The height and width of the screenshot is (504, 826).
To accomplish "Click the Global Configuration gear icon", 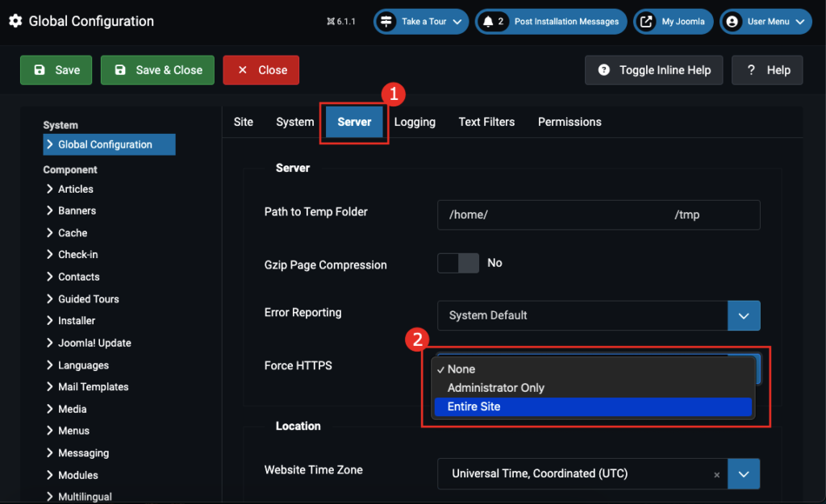I will click(x=15, y=21).
